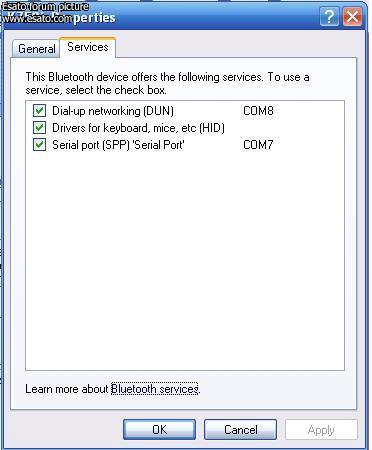Open the Bluetooth services help link
This screenshot has width=372, height=450.
155,389
